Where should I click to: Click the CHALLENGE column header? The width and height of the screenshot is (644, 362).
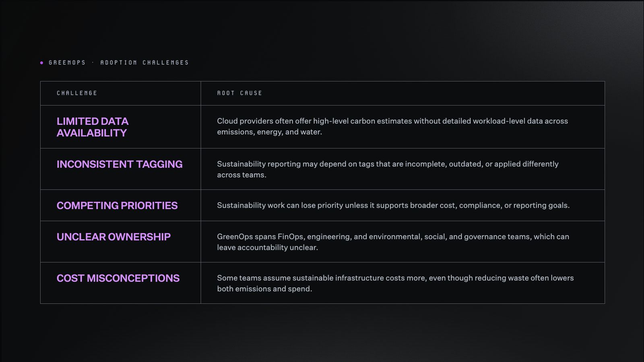[77, 93]
